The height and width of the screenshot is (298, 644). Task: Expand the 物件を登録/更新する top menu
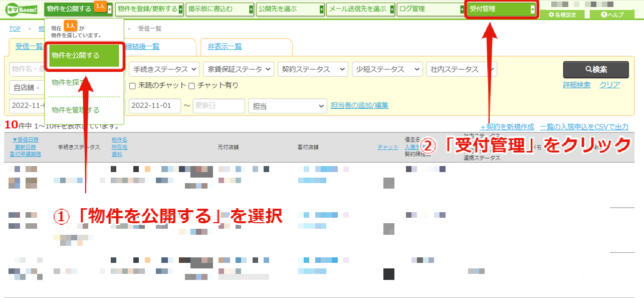point(149,9)
